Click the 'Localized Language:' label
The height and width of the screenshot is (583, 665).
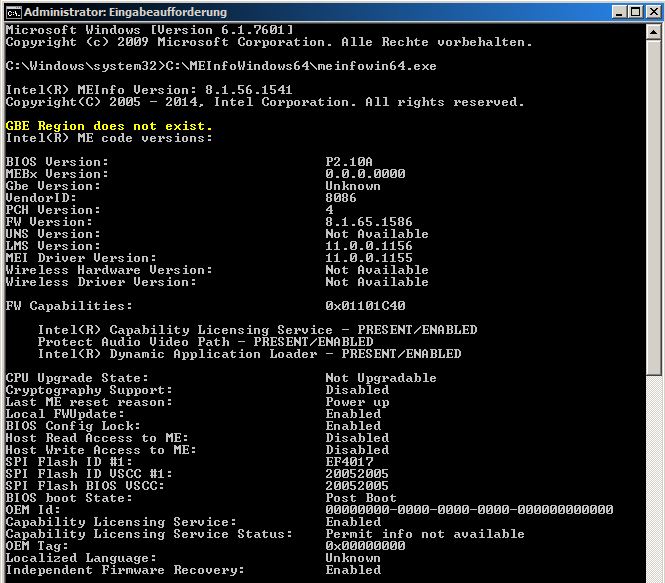click(81, 558)
